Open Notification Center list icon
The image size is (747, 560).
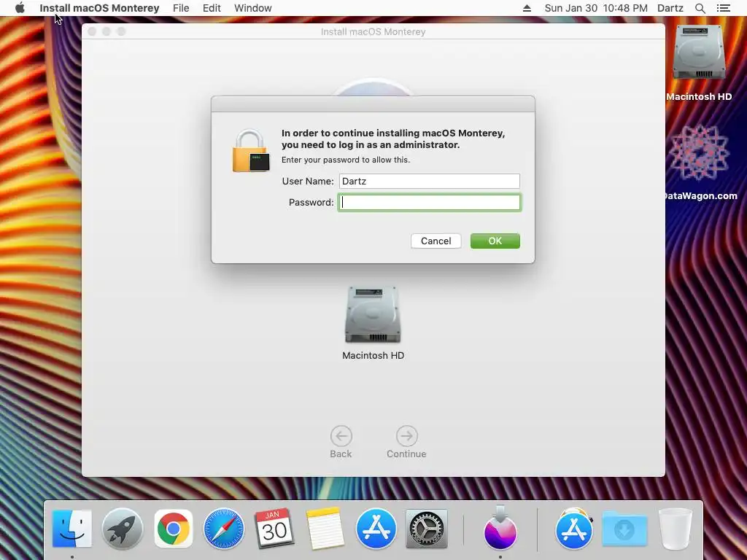pyautogui.click(x=723, y=8)
